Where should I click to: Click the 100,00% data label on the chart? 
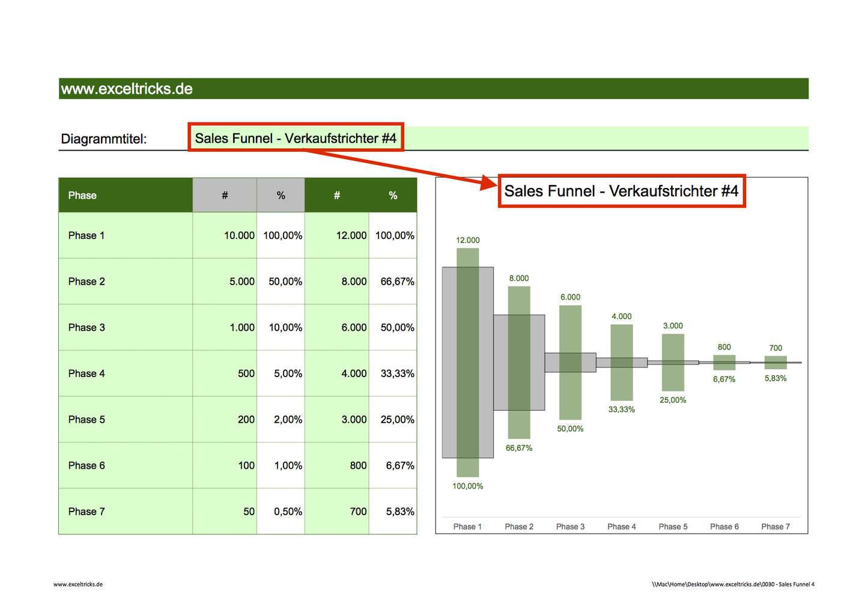point(467,485)
